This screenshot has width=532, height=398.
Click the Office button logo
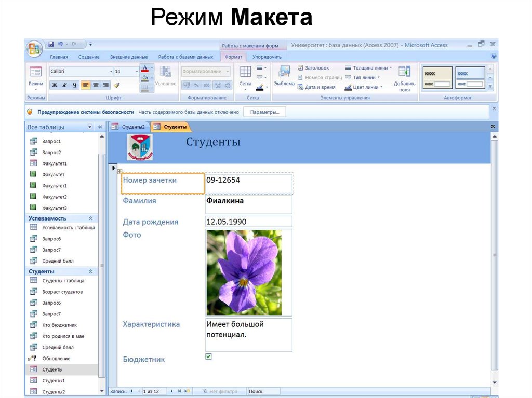[x=34, y=49]
